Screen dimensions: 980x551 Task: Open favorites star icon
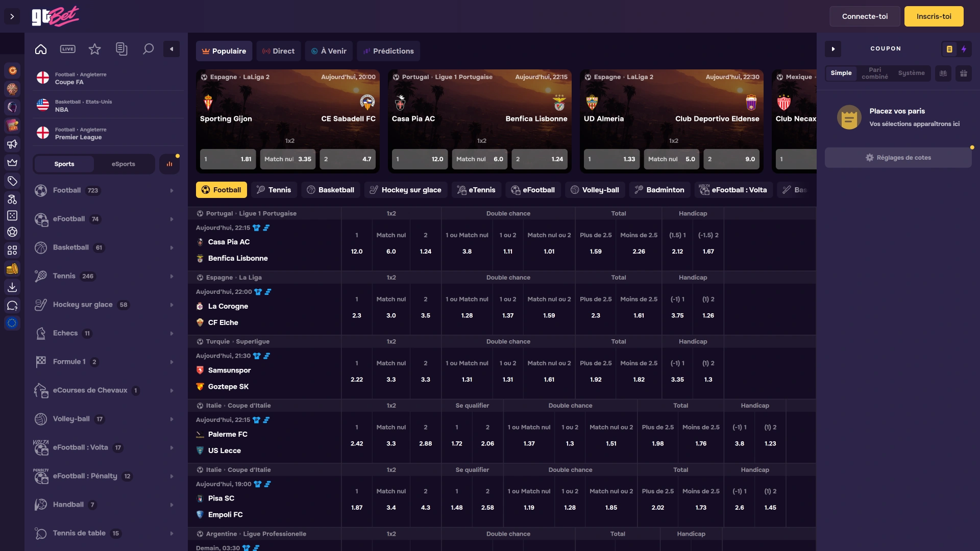(94, 49)
